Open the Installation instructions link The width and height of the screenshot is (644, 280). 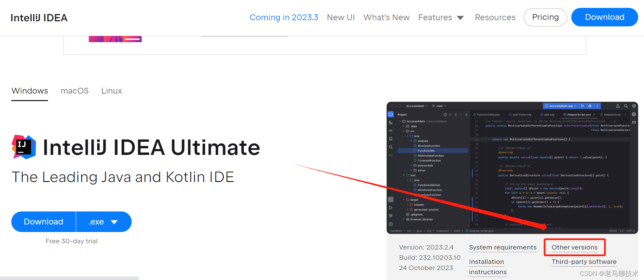pos(488,267)
